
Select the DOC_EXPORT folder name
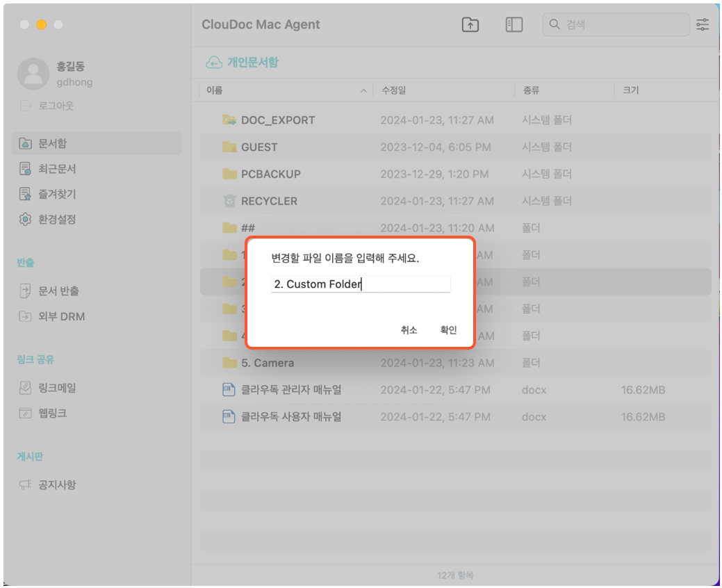[x=278, y=120]
